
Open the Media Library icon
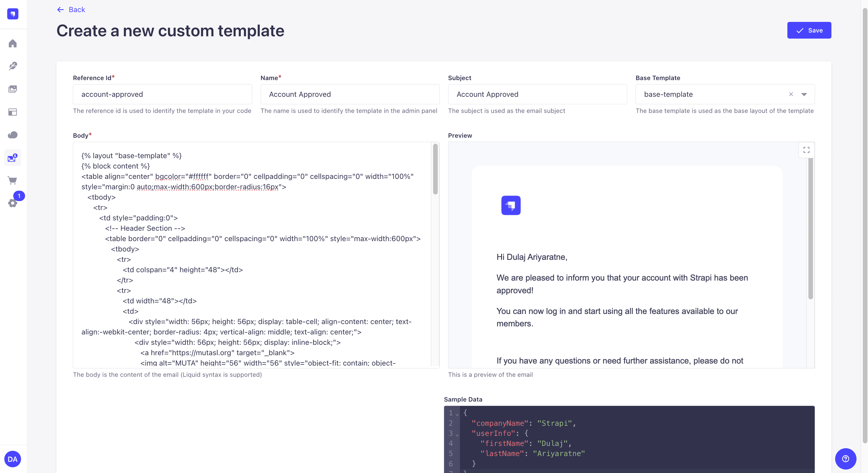(x=12, y=89)
